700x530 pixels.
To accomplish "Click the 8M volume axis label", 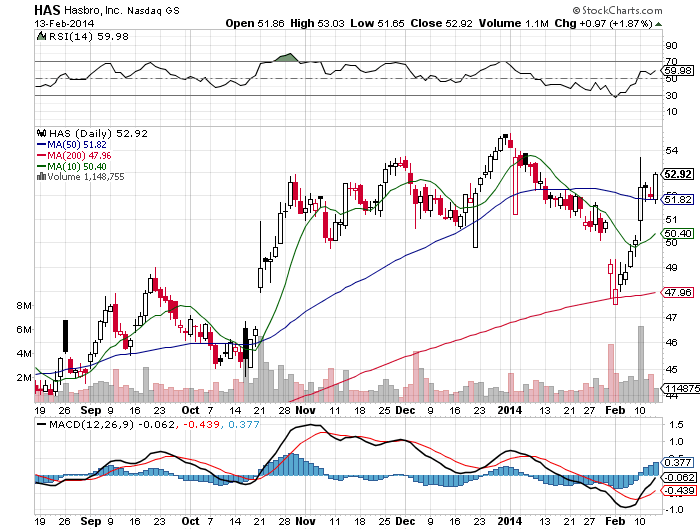I will [x=24, y=306].
